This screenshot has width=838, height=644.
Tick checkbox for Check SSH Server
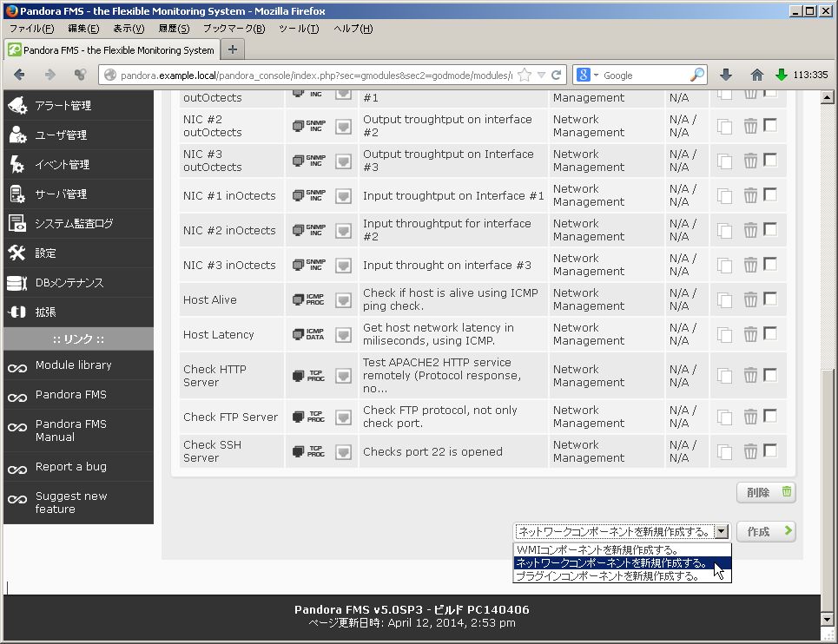[x=770, y=450]
